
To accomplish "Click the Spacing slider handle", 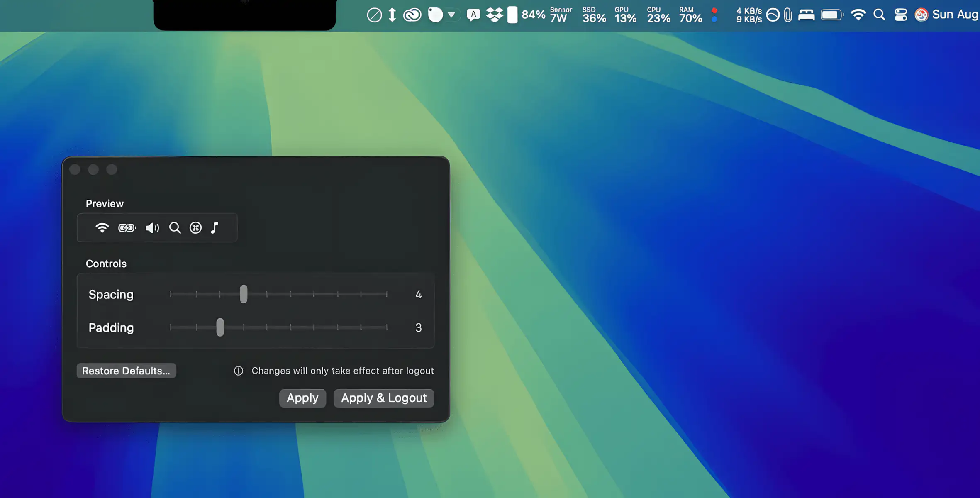I will [x=244, y=294].
